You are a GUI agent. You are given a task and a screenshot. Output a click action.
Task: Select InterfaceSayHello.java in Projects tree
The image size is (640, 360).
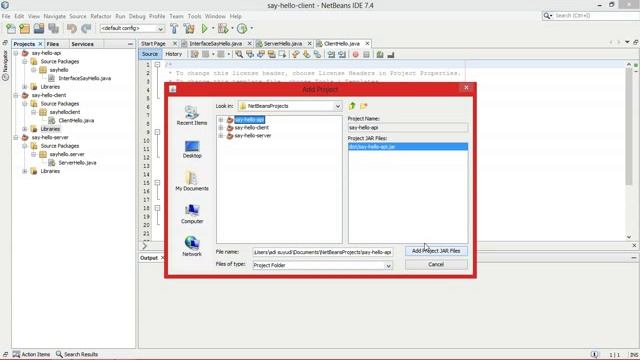(84, 78)
